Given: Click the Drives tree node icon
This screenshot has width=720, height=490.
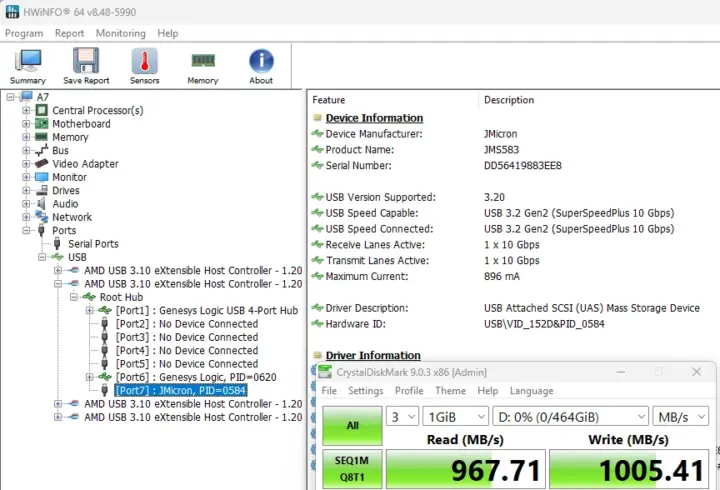Looking at the screenshot, I should (x=42, y=190).
